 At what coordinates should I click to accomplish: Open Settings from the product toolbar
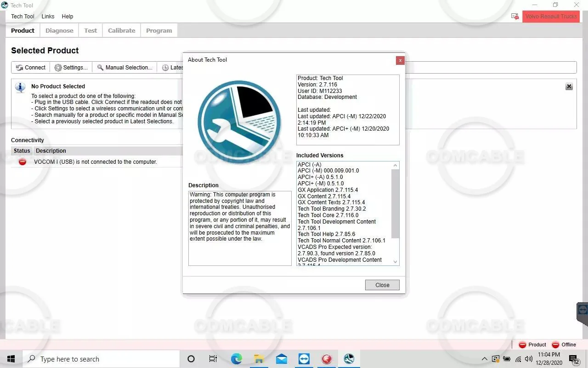[71, 68]
